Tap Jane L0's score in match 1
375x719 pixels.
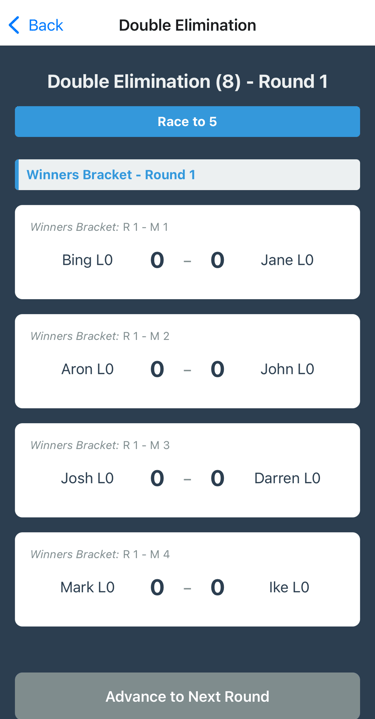tap(217, 260)
